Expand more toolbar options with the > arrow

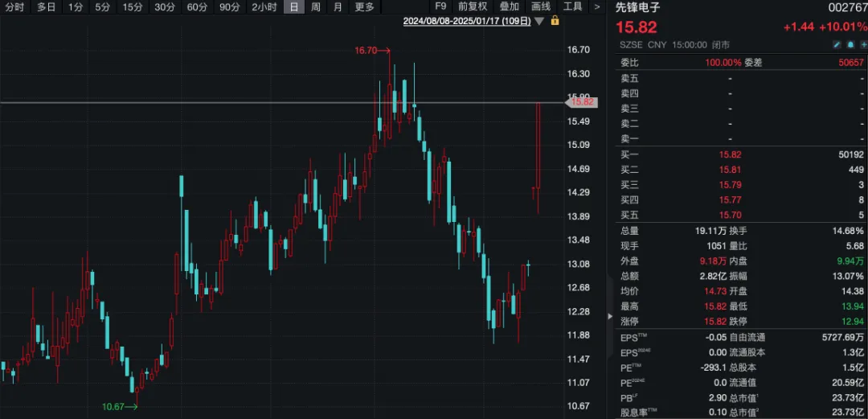point(596,6)
